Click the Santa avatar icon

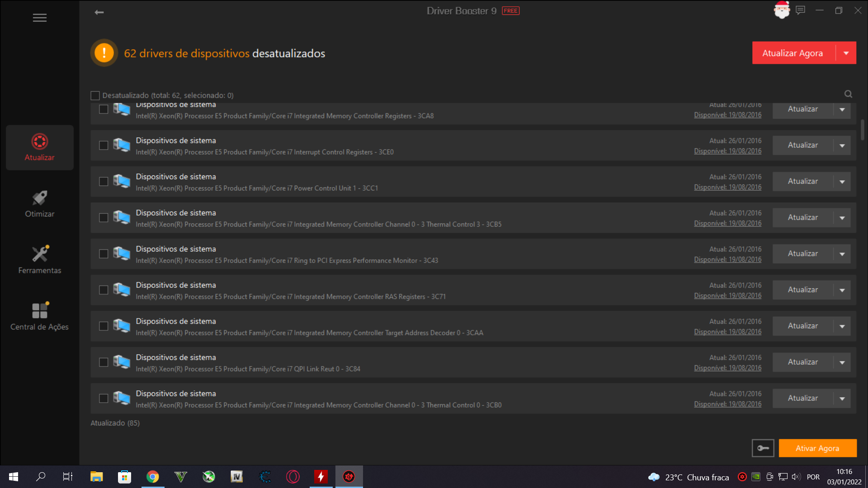click(x=782, y=10)
